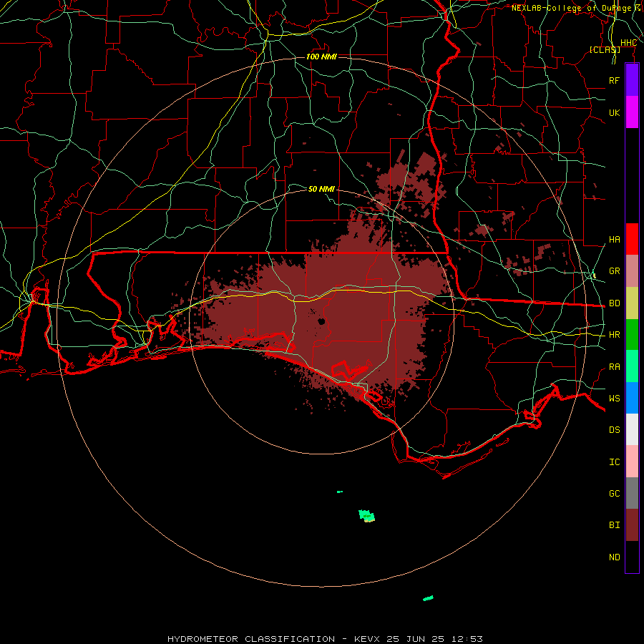644x644 pixels.
Task: Click the '25 JUN 25 12:53' timestamp
Action: [434, 639]
